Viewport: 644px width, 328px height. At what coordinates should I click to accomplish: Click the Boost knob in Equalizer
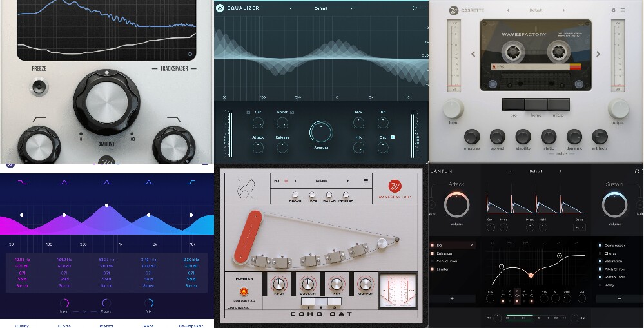click(282, 122)
